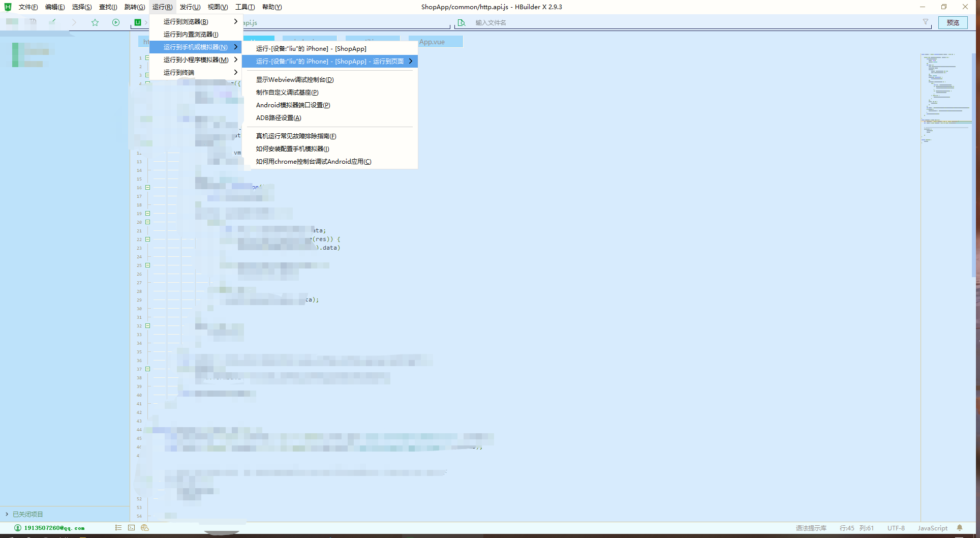Open the 帮助 menu in the menu bar
980x538 pixels.
271,7
